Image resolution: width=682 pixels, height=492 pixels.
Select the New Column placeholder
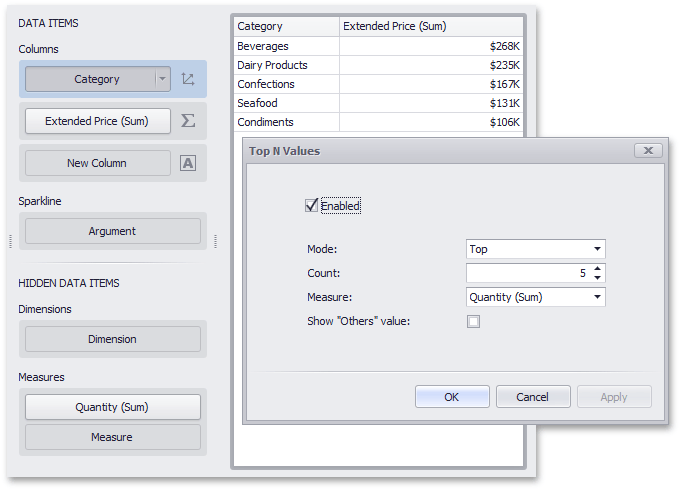pos(97,163)
